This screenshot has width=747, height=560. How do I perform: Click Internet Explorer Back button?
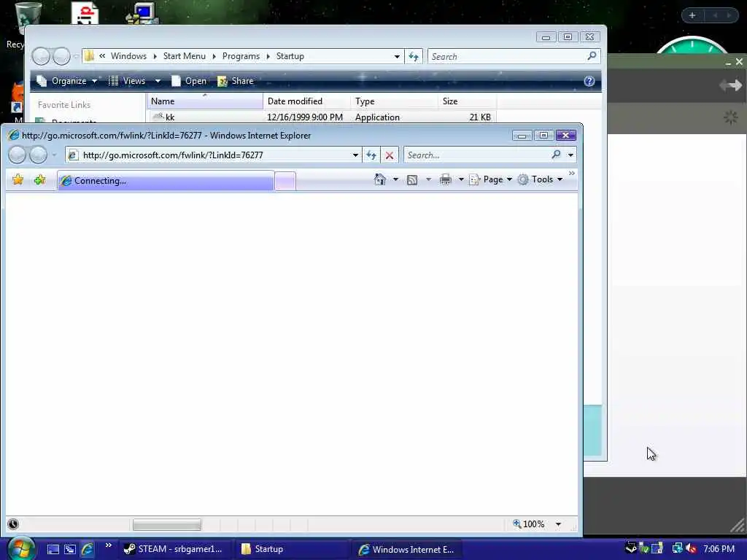(x=18, y=155)
